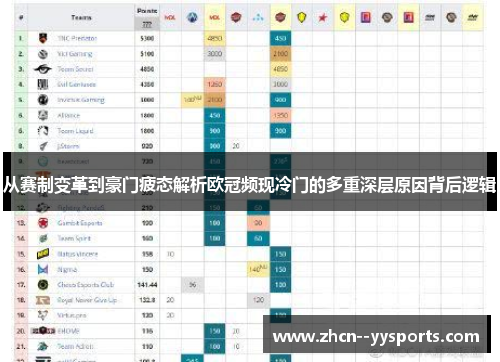Click the Chaos Esports Club logo

[43, 285]
